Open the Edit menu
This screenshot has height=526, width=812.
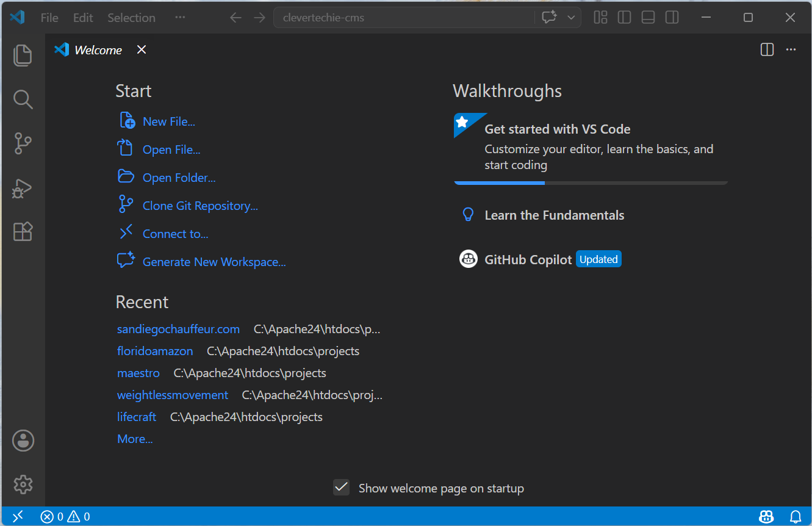click(x=83, y=18)
